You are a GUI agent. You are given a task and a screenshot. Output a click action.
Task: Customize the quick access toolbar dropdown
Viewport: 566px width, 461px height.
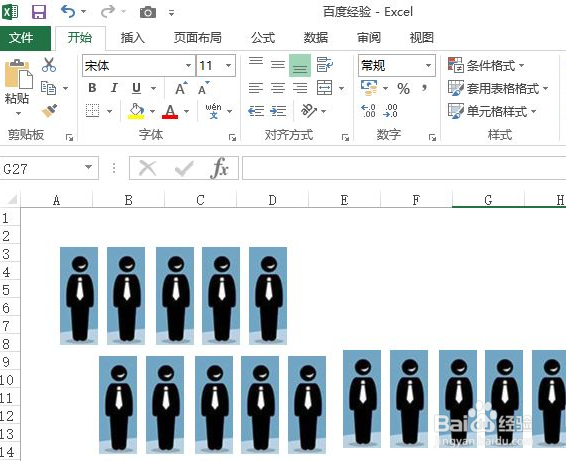tap(171, 13)
